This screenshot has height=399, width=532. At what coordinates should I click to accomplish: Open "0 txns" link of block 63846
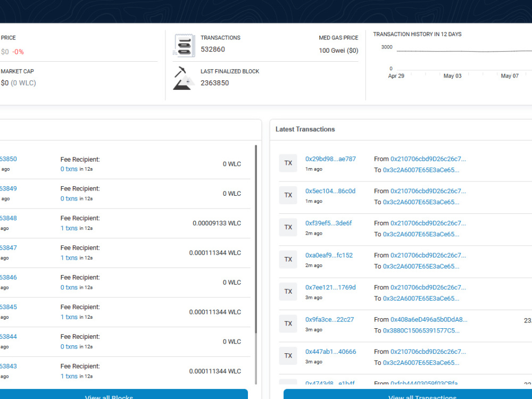tap(69, 287)
